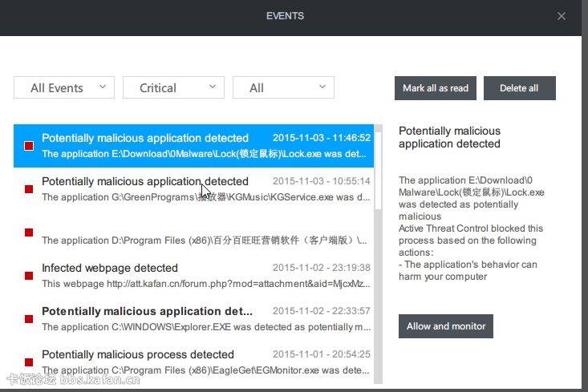Select the Potentially malicious process detected event title
This screenshot has height=392, width=588.
click(138, 354)
